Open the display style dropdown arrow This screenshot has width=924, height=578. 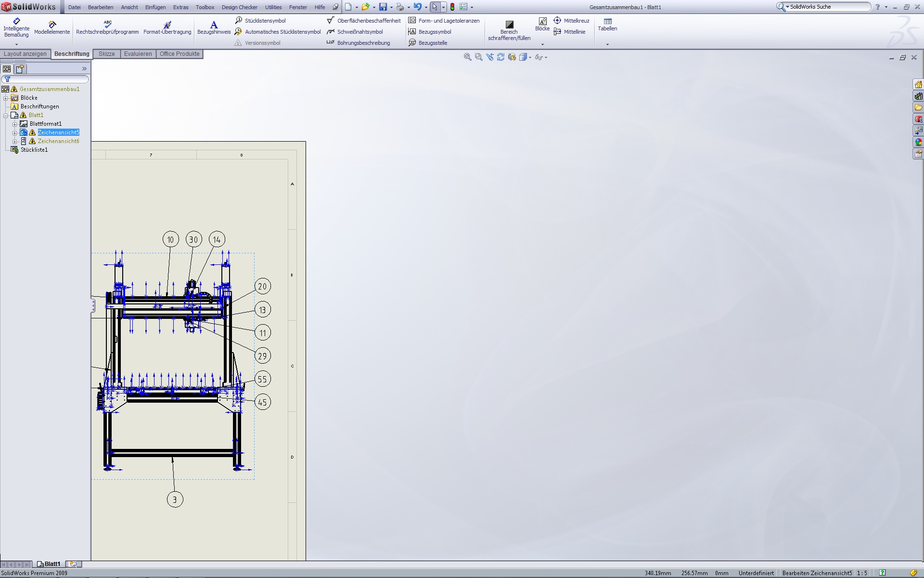530,57
